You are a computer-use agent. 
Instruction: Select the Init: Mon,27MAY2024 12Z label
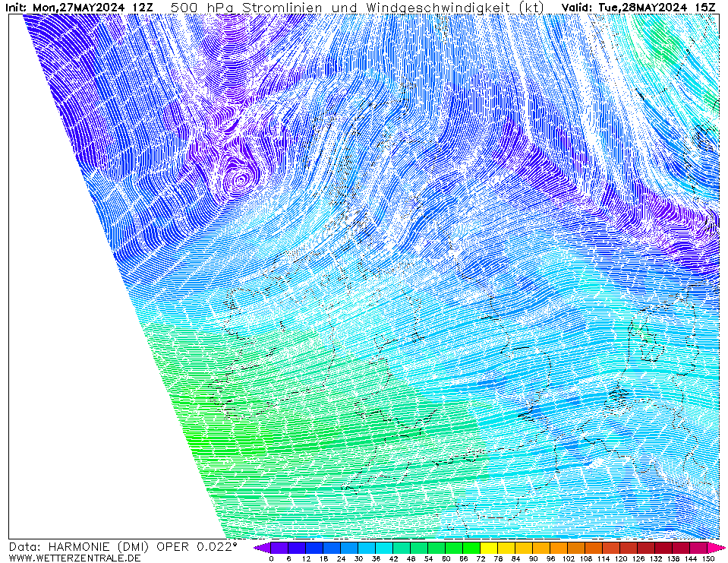79,8
